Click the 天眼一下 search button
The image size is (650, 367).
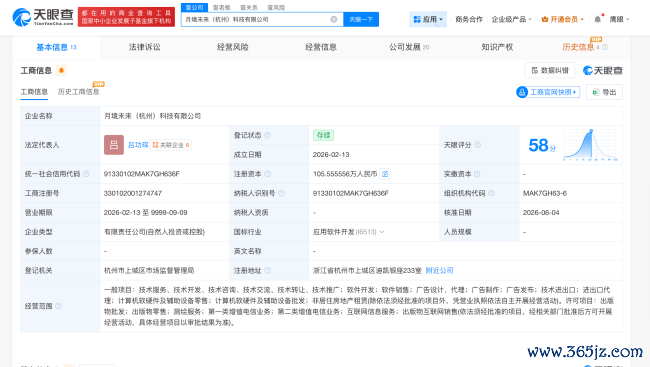coord(361,19)
